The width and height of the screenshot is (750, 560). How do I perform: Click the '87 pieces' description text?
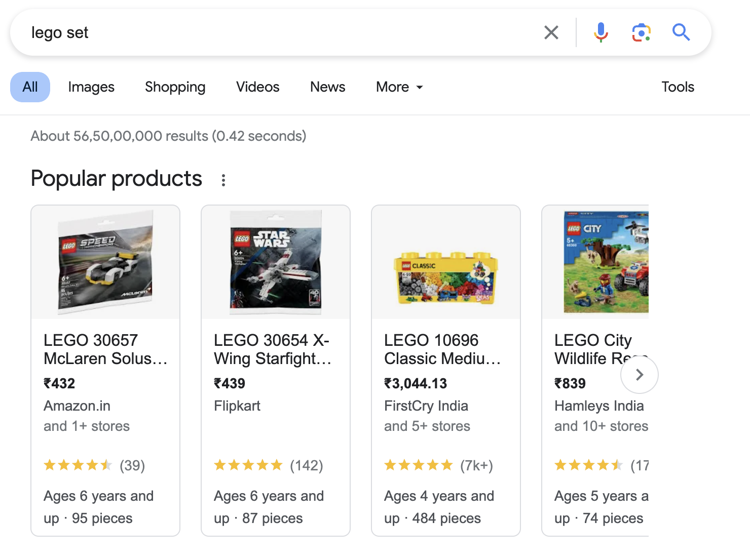pos(272,518)
